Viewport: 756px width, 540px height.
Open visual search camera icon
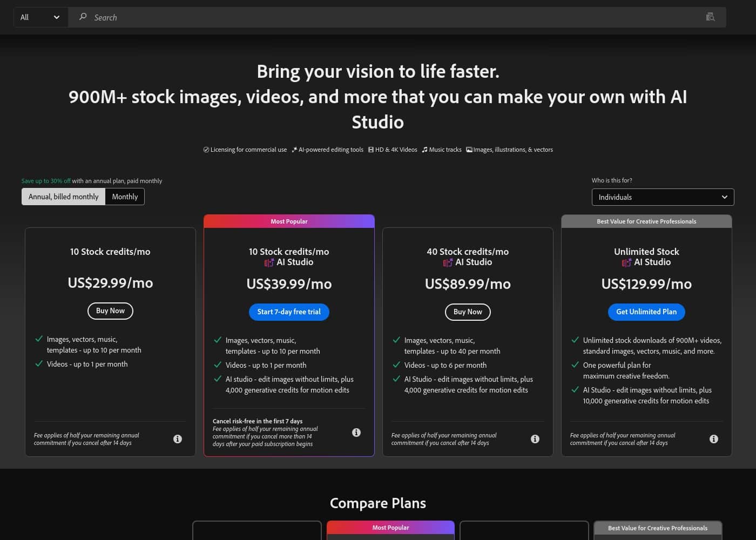710,17
